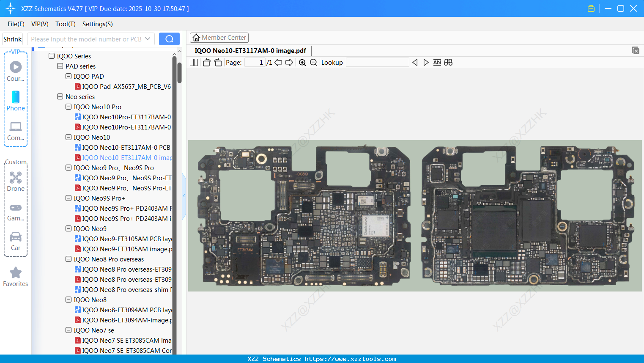This screenshot has width=644, height=363.
Task: Rotate the page clockwise
Action: coord(218,62)
